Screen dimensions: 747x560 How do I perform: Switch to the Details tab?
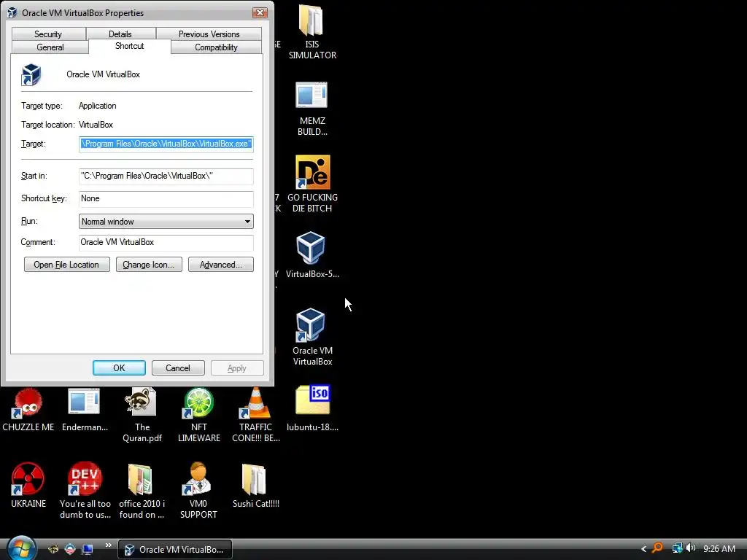click(x=120, y=34)
